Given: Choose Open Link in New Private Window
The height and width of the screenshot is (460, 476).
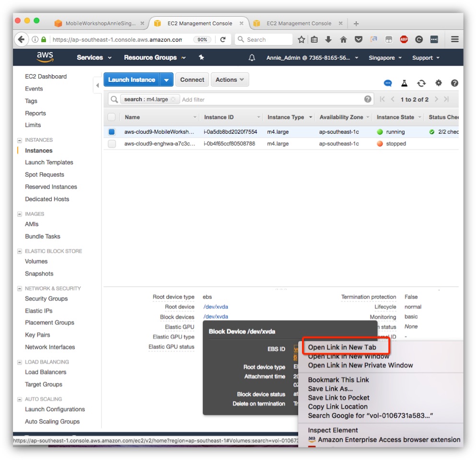Looking at the screenshot, I should (x=360, y=365).
